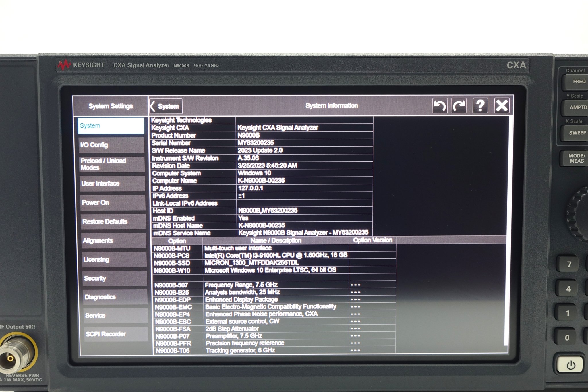The height and width of the screenshot is (392, 588).
Task: Select the N9000B-PFR frequency reference option
Action: [x=275, y=343]
